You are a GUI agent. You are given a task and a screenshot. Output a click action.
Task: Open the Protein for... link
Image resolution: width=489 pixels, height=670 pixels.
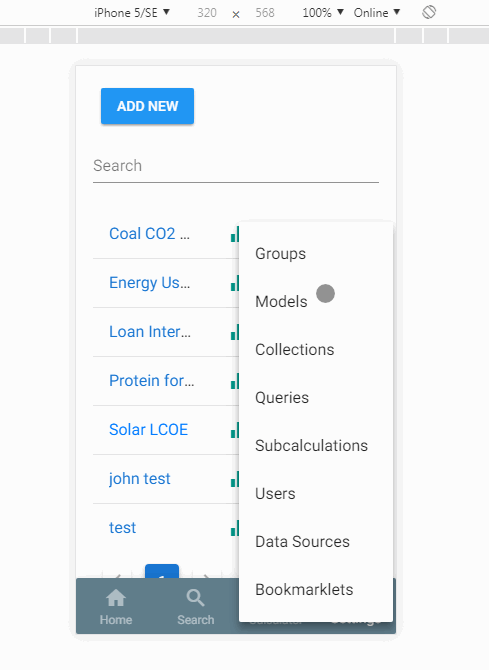[151, 380]
